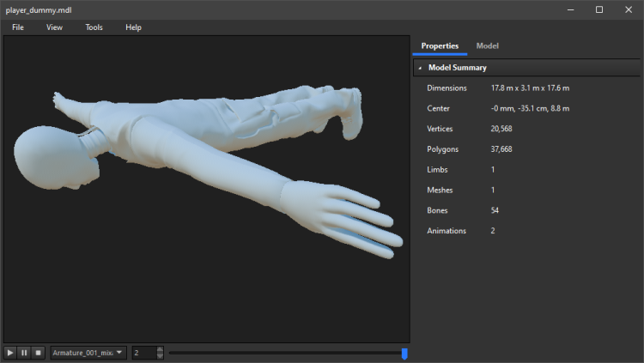The image size is (644, 363).
Task: Open the View menu
Action: coord(54,27)
